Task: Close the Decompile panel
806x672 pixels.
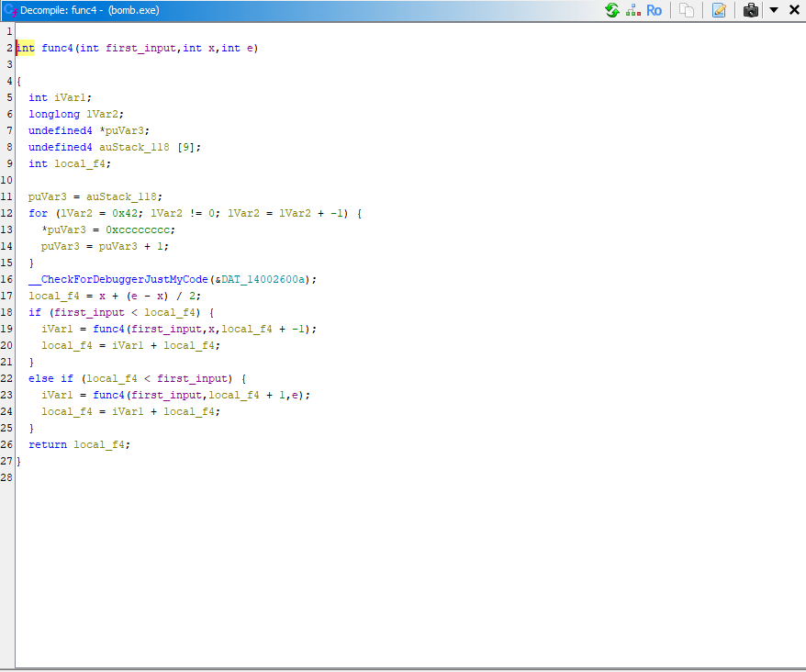Action: tap(794, 10)
